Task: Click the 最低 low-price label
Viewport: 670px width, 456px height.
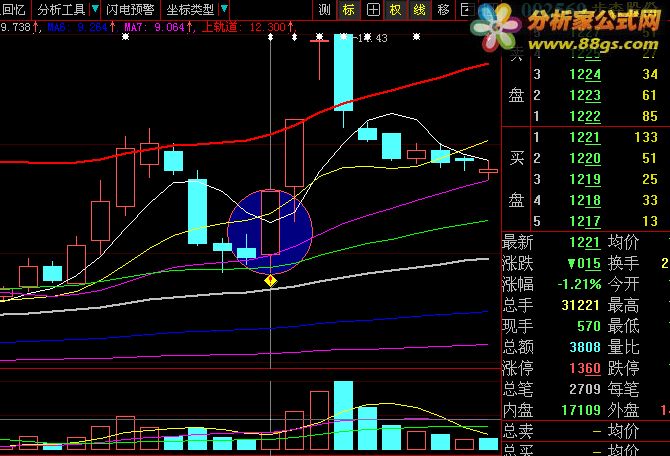Action: click(623, 326)
